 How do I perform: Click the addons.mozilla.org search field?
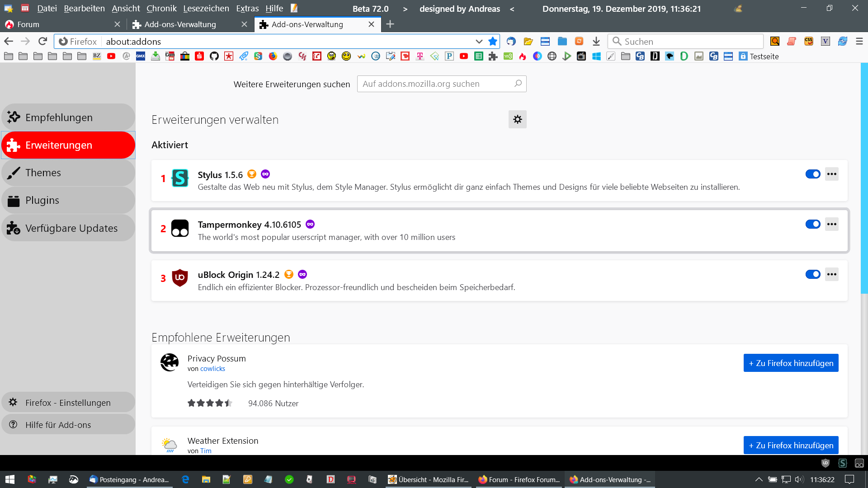coord(436,84)
